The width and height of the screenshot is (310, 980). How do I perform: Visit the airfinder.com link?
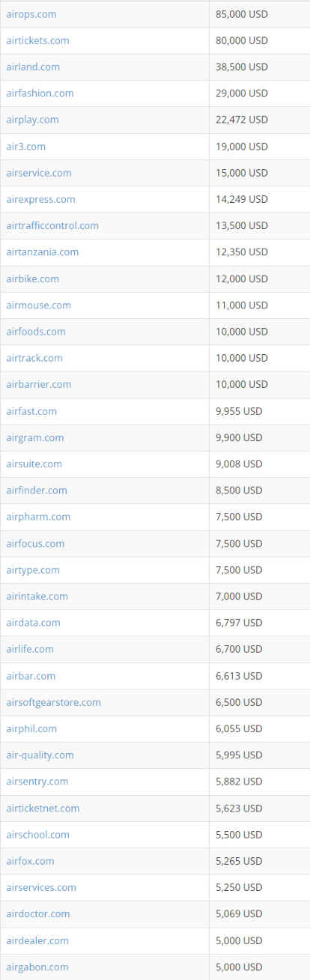pyautogui.click(x=37, y=490)
